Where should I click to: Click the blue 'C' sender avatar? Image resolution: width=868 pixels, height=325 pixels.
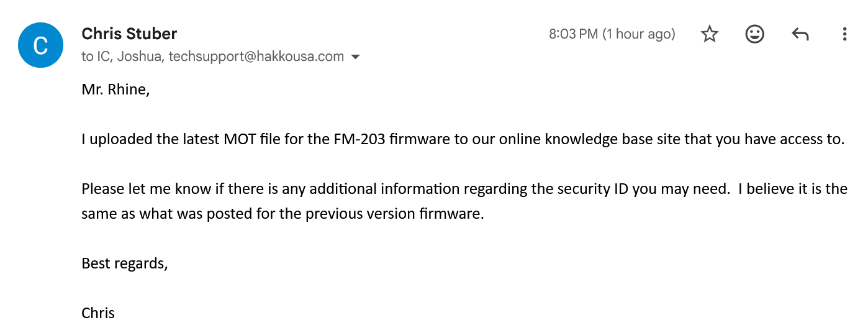pyautogui.click(x=41, y=45)
